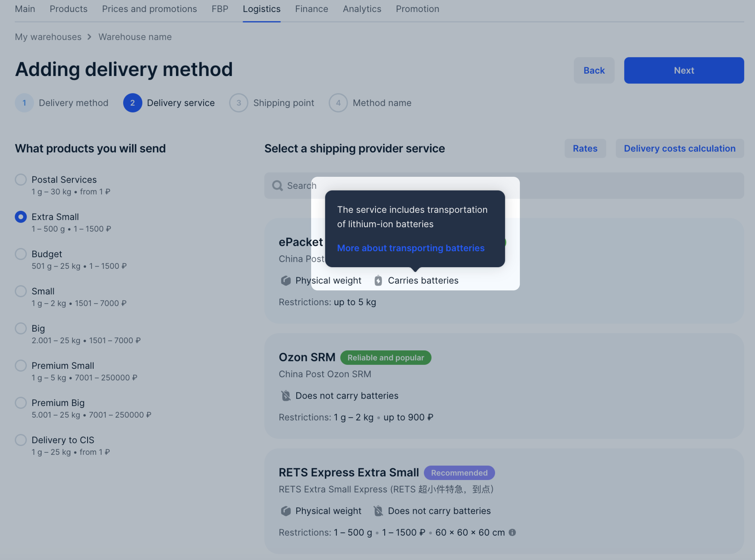Switch to the Products tab
Viewport: 755px width, 560px height.
(x=69, y=9)
